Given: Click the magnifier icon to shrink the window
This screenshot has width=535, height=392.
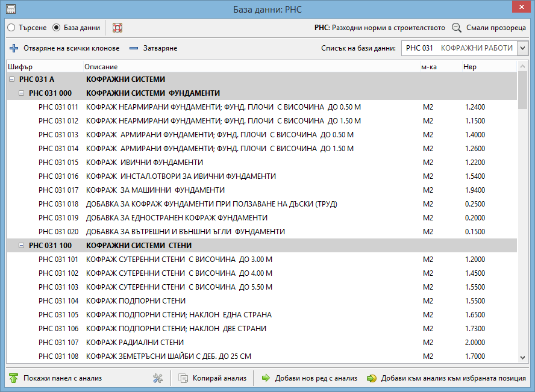Looking at the screenshot, I should (457, 28).
